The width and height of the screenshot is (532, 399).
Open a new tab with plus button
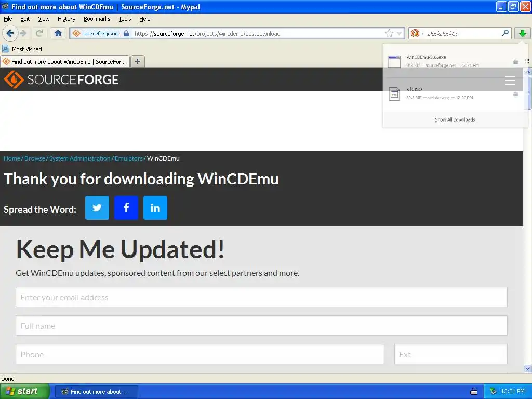point(137,61)
